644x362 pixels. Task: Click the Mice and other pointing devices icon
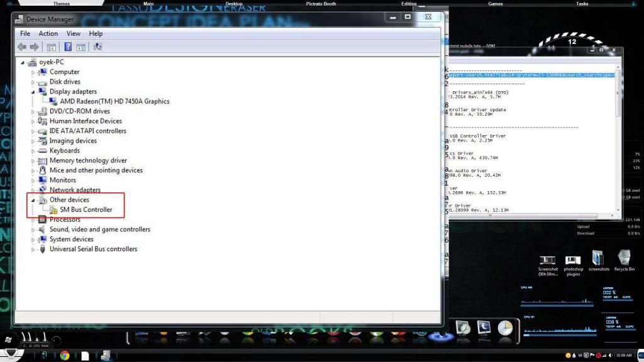click(x=42, y=170)
